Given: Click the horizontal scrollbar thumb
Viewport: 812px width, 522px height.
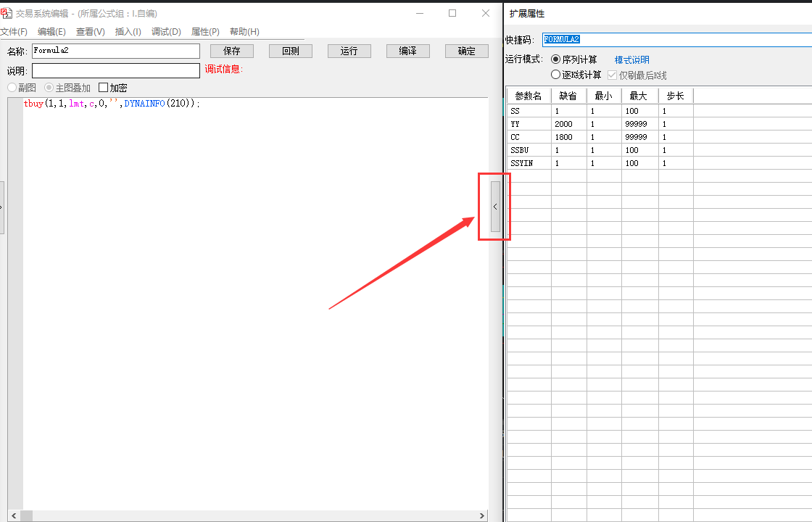Looking at the screenshot, I should [x=26, y=515].
